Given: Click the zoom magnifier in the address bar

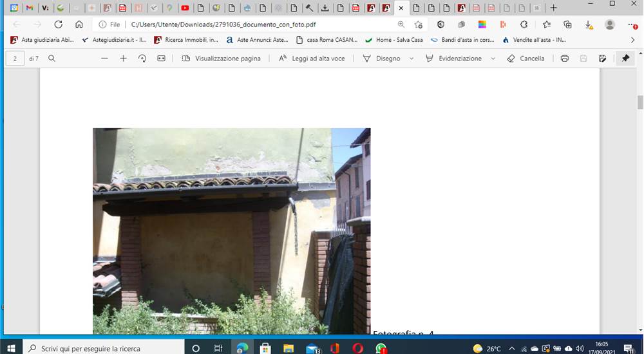Looking at the screenshot, I should [401, 24].
